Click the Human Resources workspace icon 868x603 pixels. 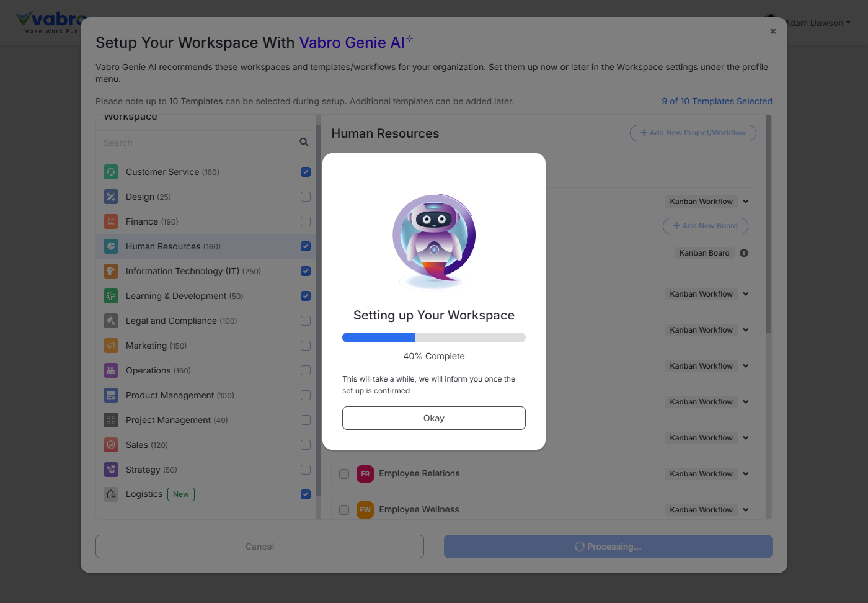(111, 246)
